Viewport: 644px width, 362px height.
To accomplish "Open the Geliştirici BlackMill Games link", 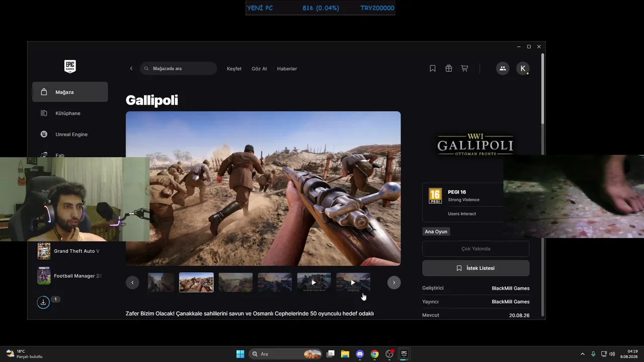I will tap(510, 288).
